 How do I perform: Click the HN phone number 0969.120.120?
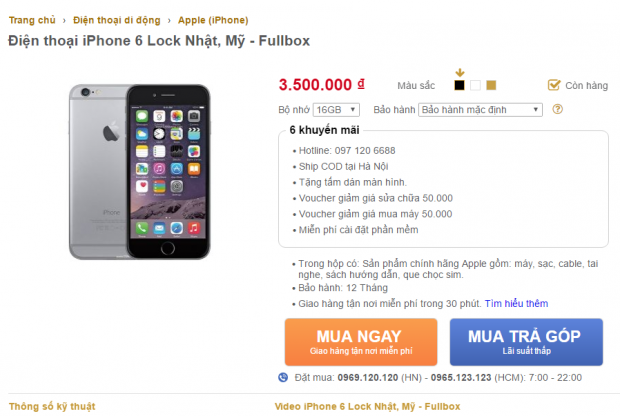[368, 378]
